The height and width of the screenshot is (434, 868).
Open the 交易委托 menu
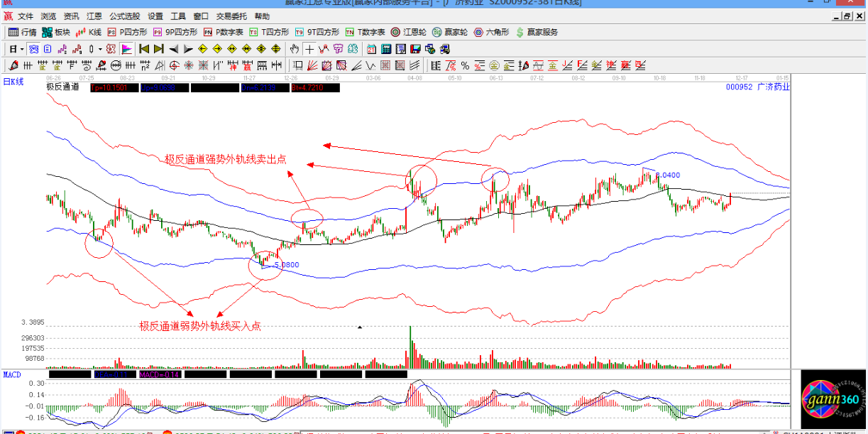231,16
